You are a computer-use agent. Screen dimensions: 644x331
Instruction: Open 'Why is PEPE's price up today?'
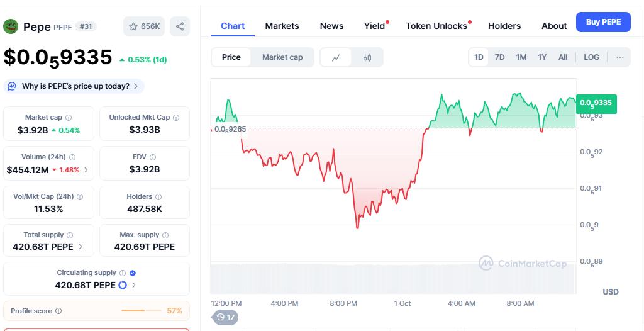point(74,86)
